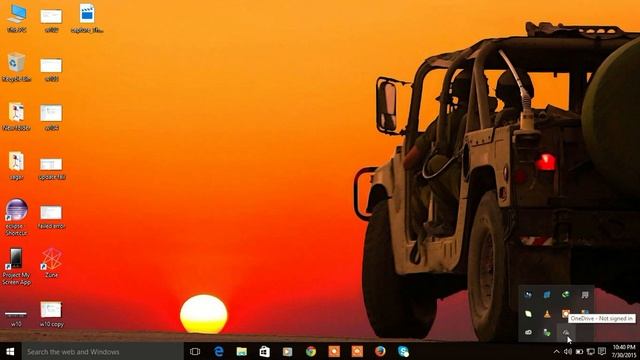Select the eclipse Shortcut desktop icon
640x360 pixels.
16,218
